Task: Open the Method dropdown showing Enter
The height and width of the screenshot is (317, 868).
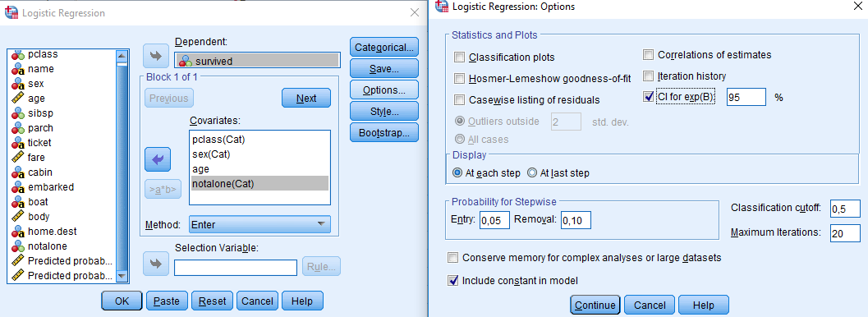Action: click(x=259, y=225)
